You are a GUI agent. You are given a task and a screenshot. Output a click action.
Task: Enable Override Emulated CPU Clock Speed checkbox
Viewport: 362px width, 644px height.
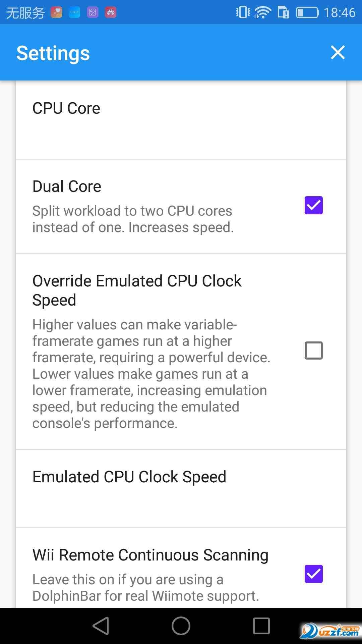click(x=313, y=351)
